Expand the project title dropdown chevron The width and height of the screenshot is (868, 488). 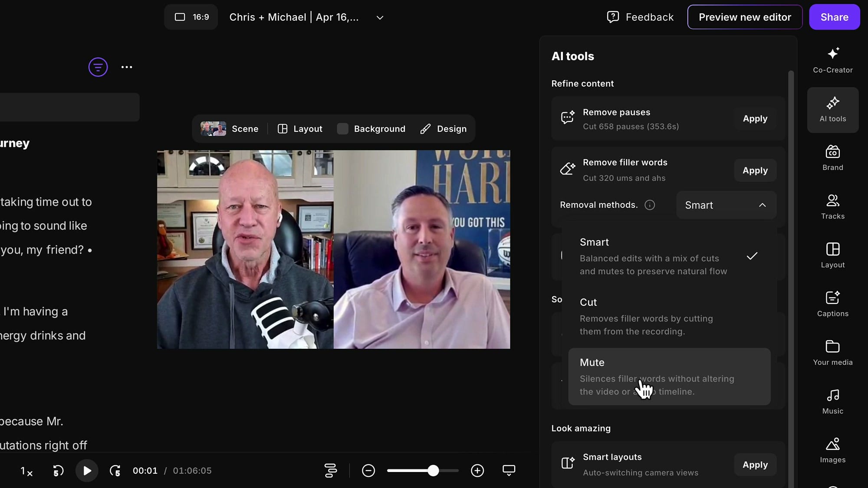point(380,18)
